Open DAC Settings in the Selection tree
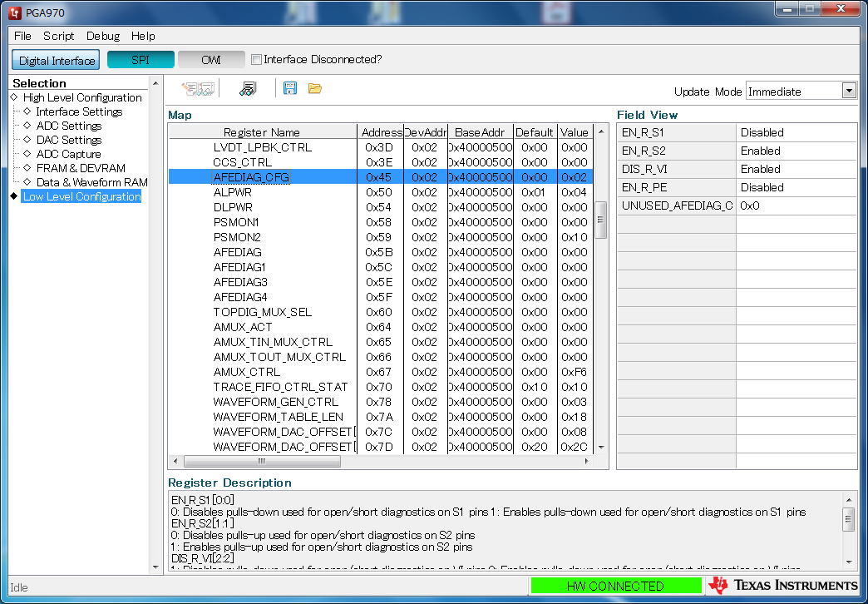868x604 pixels. (69, 141)
